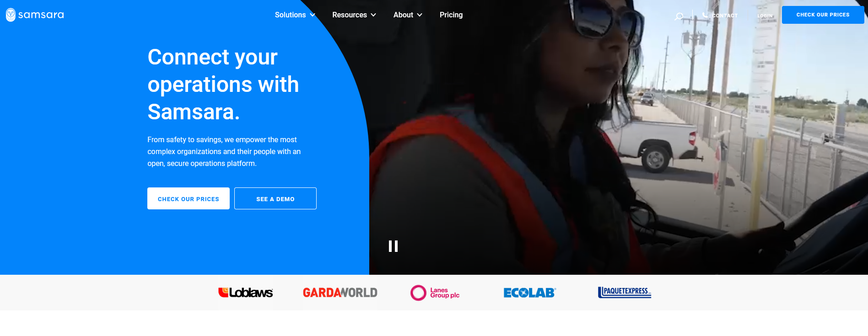The height and width of the screenshot is (336, 868).
Task: Go to the Pricing page
Action: (x=451, y=15)
